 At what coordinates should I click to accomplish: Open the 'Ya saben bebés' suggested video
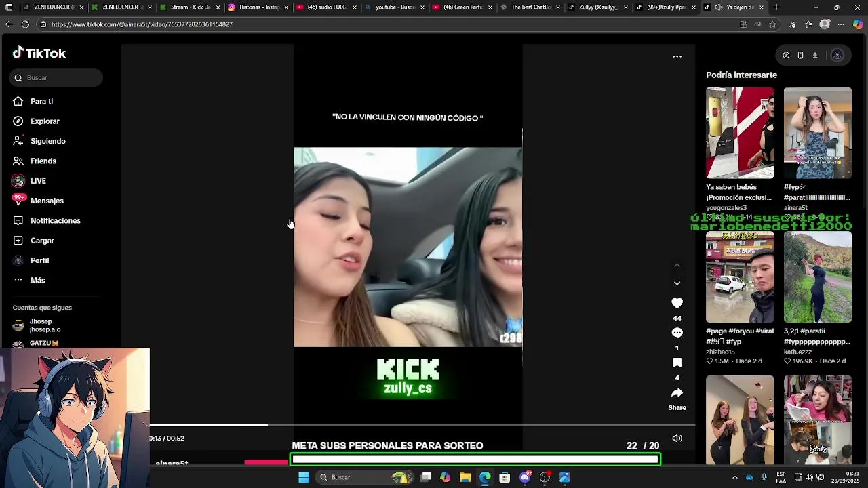tap(740, 133)
